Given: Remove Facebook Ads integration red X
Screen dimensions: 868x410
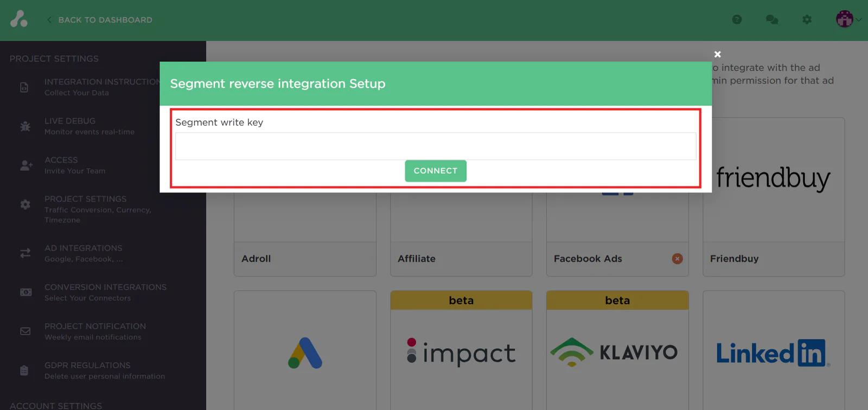Looking at the screenshot, I should (677, 259).
